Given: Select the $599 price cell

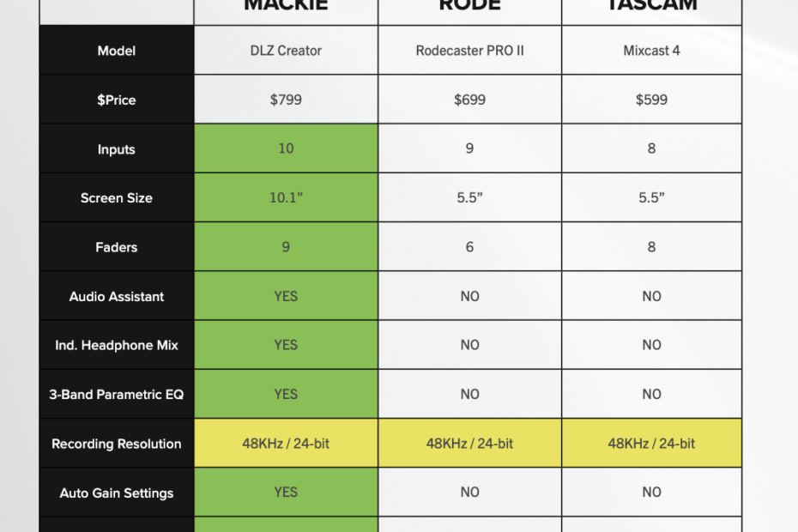Looking at the screenshot, I should click(651, 100).
